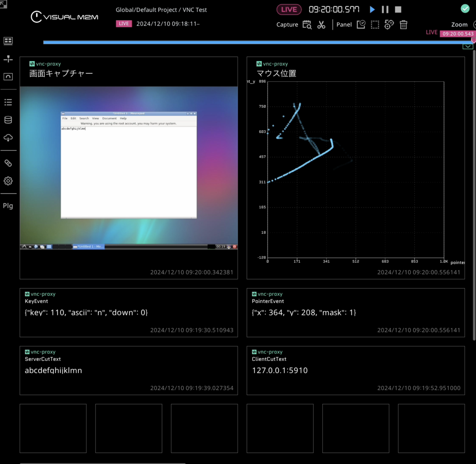Image resolution: width=476 pixels, height=464 pixels.
Task: Open the cloud download icon in sidebar
Action: pos(8,138)
